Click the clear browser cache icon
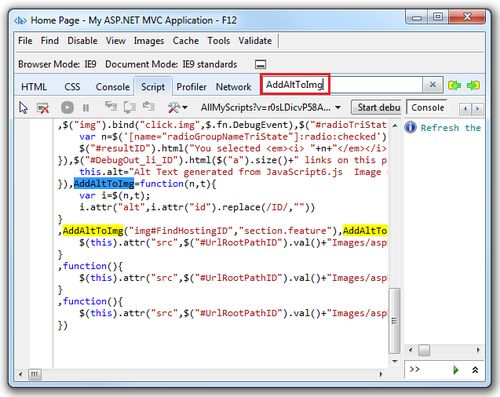Image resolution: width=500 pixels, height=397 pixels. [43, 108]
